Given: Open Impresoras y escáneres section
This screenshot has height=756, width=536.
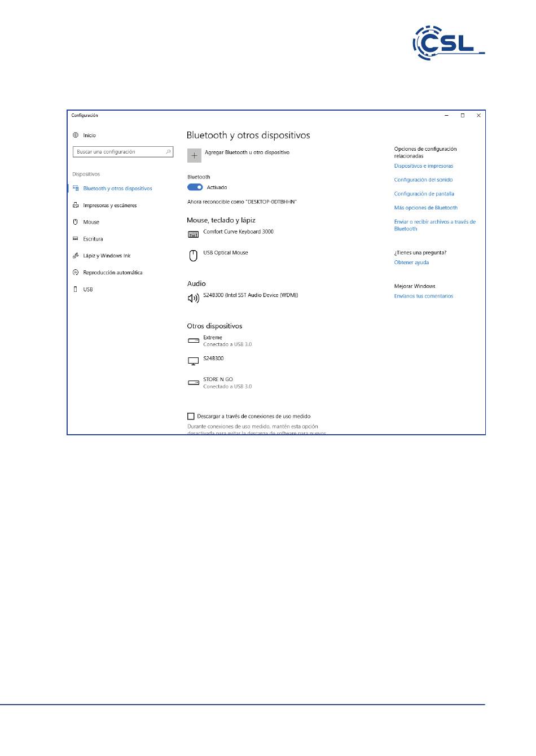Looking at the screenshot, I should tap(110, 206).
